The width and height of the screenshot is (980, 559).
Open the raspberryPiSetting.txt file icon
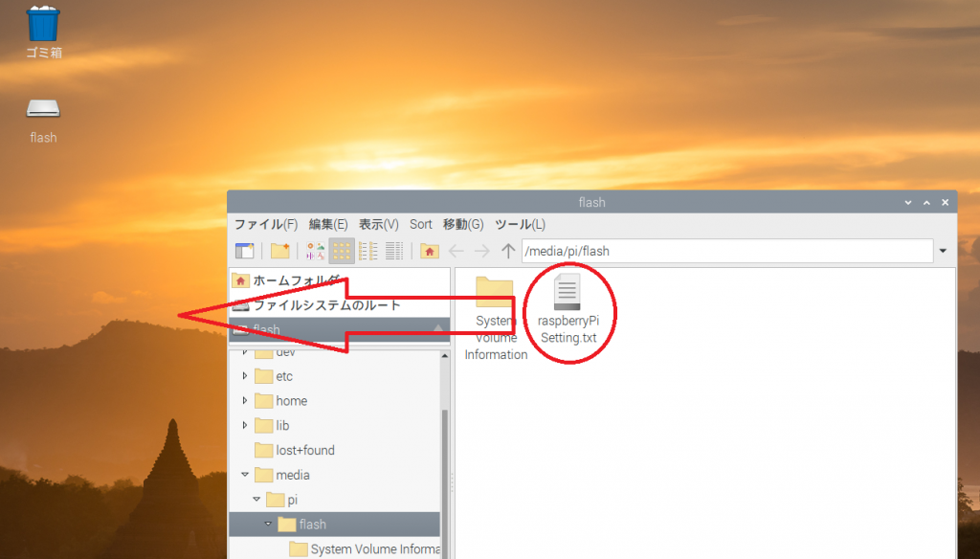(568, 292)
